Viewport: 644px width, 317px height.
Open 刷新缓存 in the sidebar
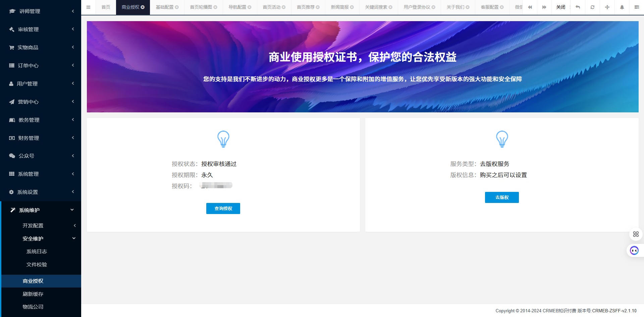[33, 294]
